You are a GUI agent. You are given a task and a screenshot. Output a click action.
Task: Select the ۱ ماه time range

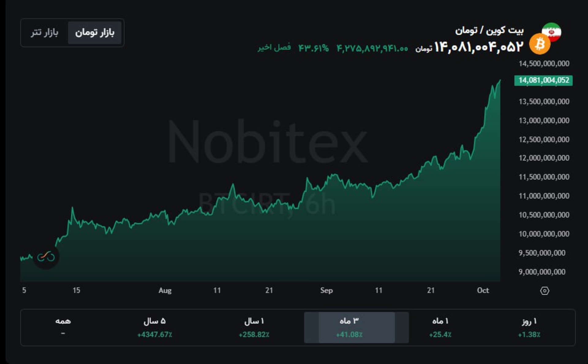tap(440, 327)
